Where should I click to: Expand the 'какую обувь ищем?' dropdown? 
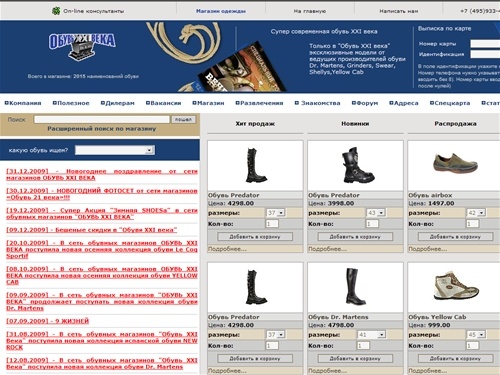(115, 150)
